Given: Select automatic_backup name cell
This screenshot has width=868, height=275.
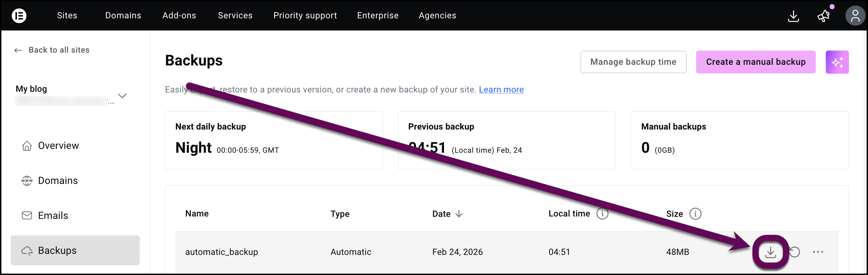Looking at the screenshot, I should pyautogui.click(x=222, y=252).
